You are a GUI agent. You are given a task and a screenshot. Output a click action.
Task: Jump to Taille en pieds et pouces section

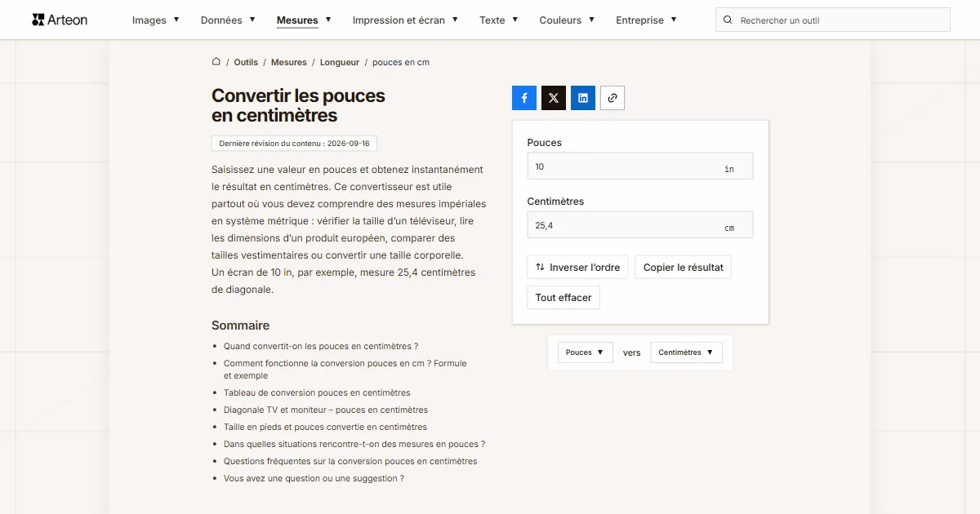pyautogui.click(x=325, y=427)
